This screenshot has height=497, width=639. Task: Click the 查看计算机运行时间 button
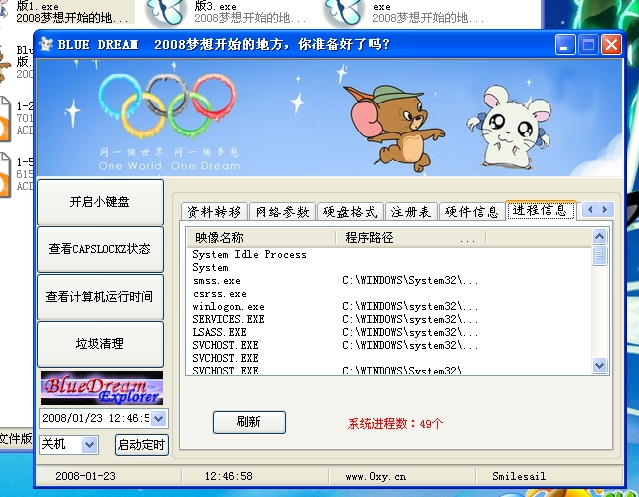(100, 297)
